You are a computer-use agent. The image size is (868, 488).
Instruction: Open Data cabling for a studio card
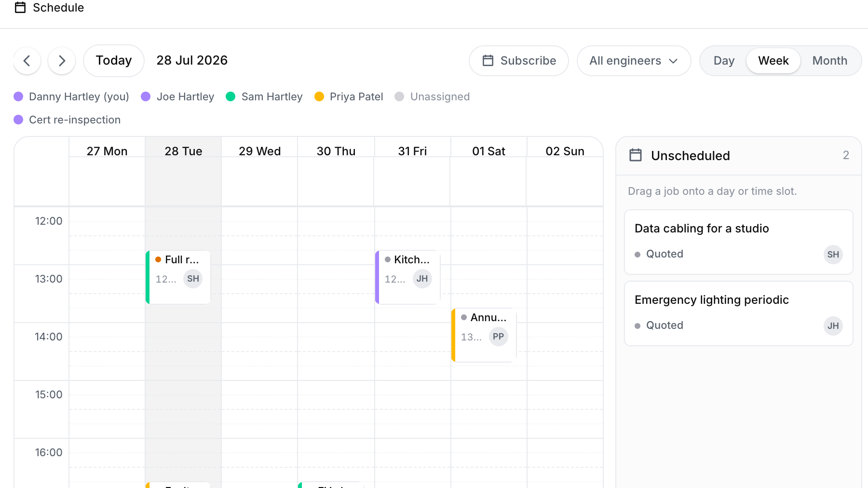[739, 242]
